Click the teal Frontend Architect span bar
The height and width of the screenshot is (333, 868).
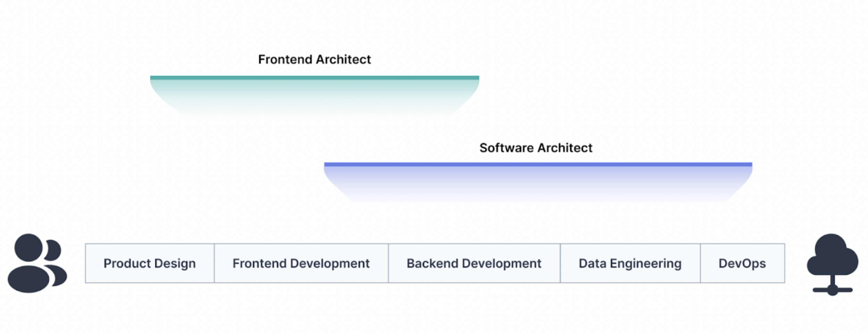[x=315, y=78]
